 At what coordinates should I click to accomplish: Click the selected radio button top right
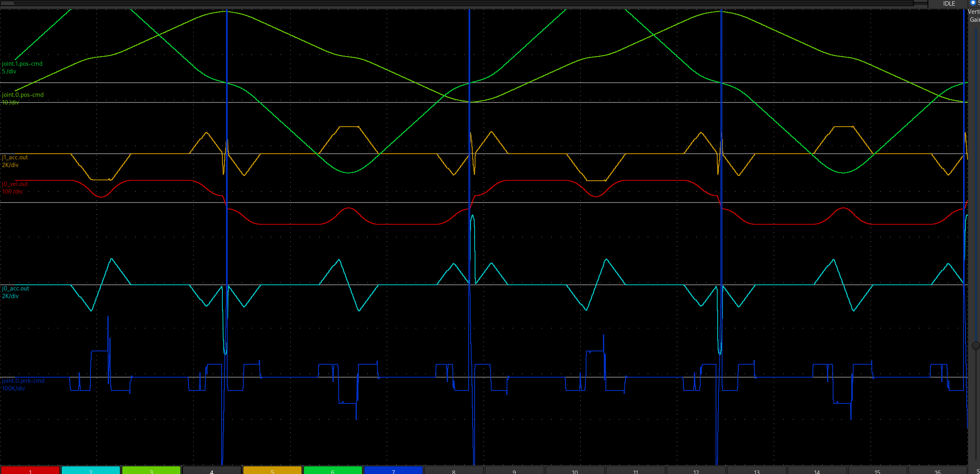[x=973, y=2]
